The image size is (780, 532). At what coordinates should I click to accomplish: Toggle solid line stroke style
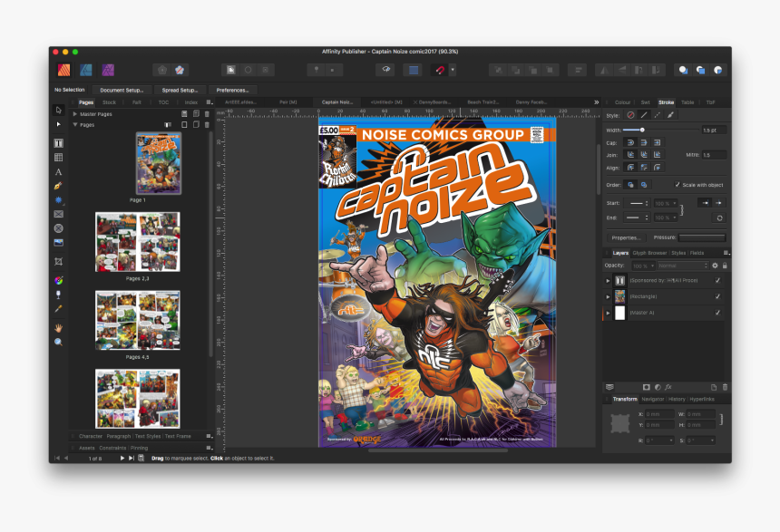point(644,115)
